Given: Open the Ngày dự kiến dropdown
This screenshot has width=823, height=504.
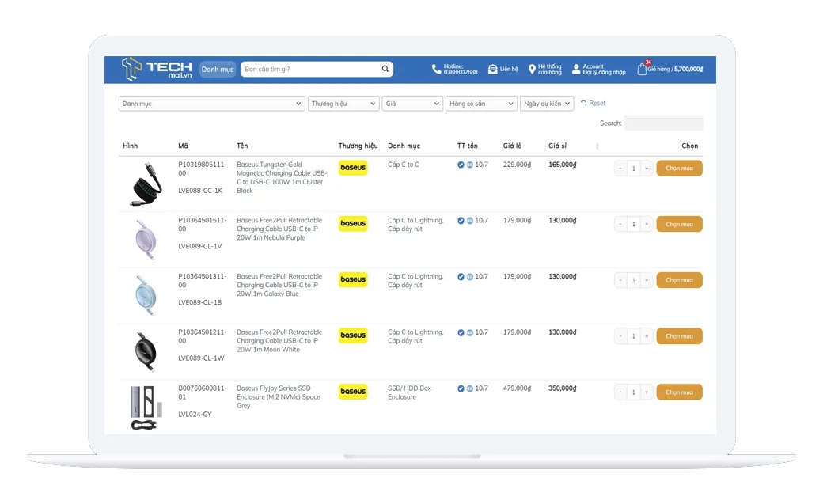Looking at the screenshot, I should (x=547, y=104).
